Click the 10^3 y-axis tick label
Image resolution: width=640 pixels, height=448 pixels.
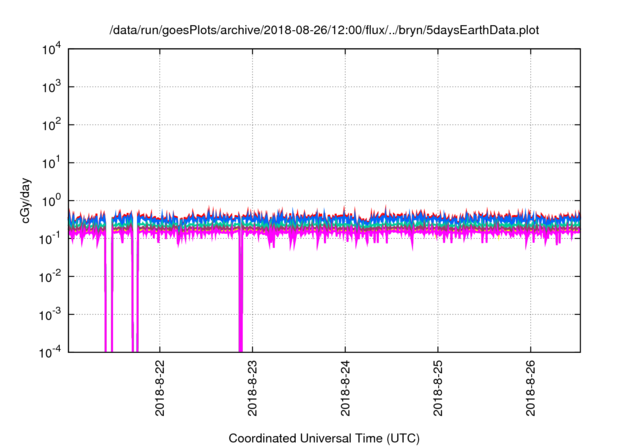tap(51, 87)
